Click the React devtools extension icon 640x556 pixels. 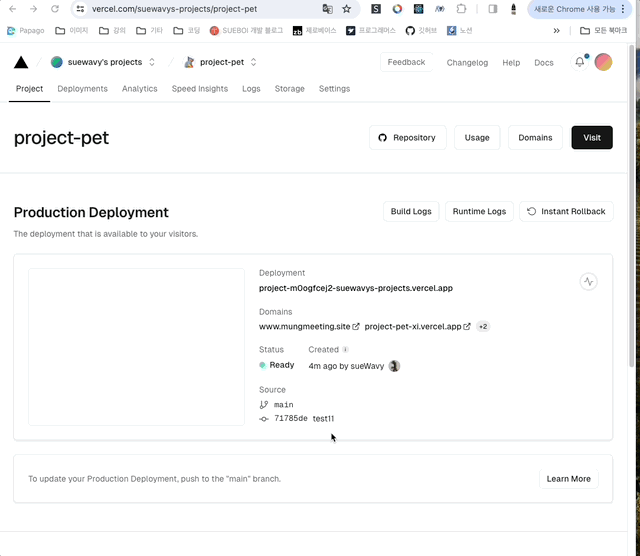418,9
